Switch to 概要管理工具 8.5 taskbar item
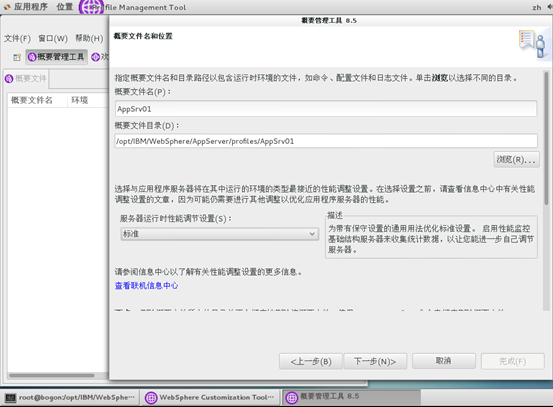The image size is (553, 407). (352, 397)
